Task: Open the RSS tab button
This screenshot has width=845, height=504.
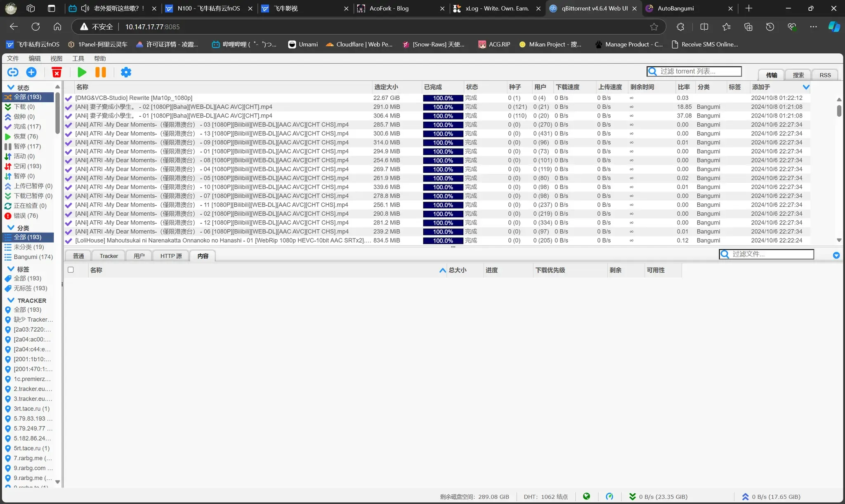Action: point(825,75)
